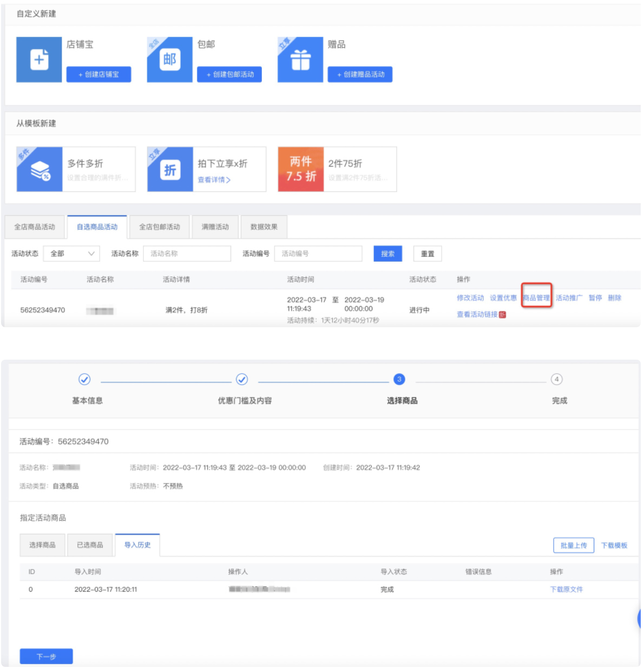Select the 拍下立享x折 discount icon

pyautogui.click(x=170, y=169)
